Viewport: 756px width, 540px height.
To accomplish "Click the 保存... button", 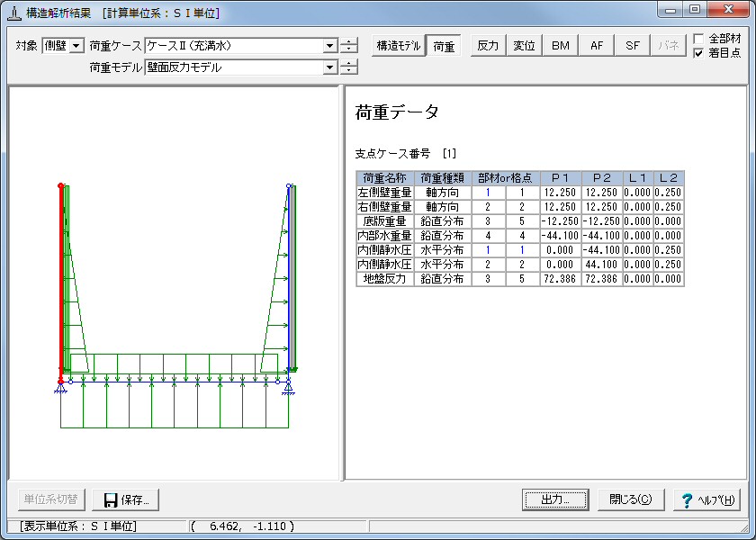I will [x=125, y=499].
